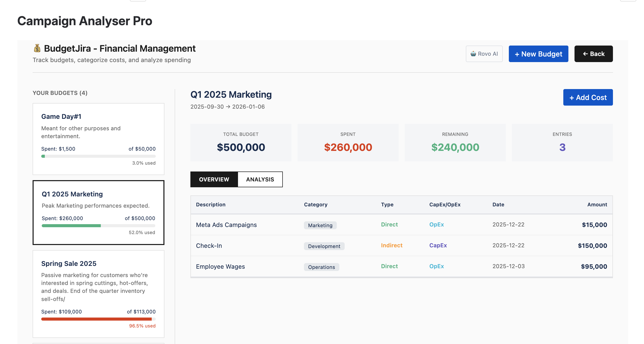Click the Q1 2025 Marketing budget card title
Image resolution: width=644 pixels, height=344 pixels.
point(72,194)
